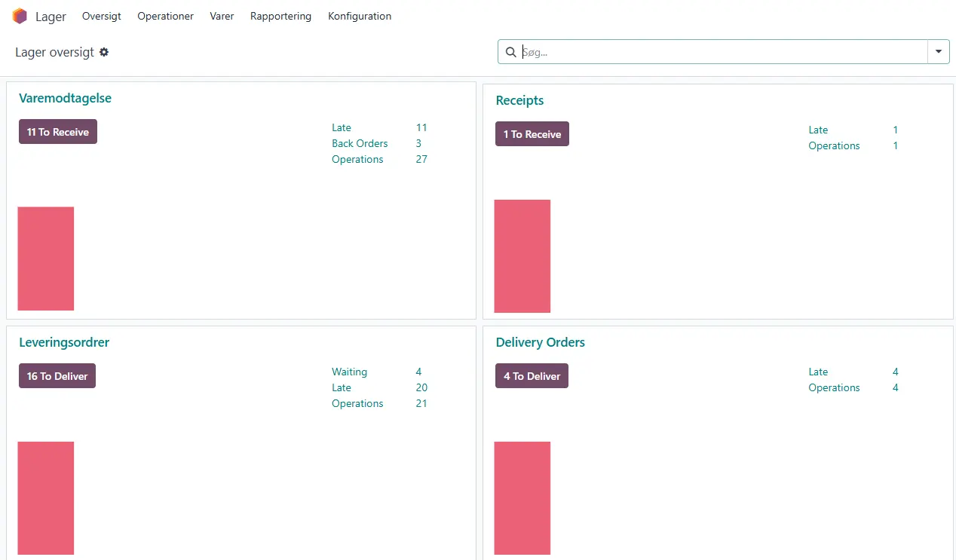Viewport: 956px width, 560px height.
Task: Expand the search options dropdown arrow
Action: [939, 52]
